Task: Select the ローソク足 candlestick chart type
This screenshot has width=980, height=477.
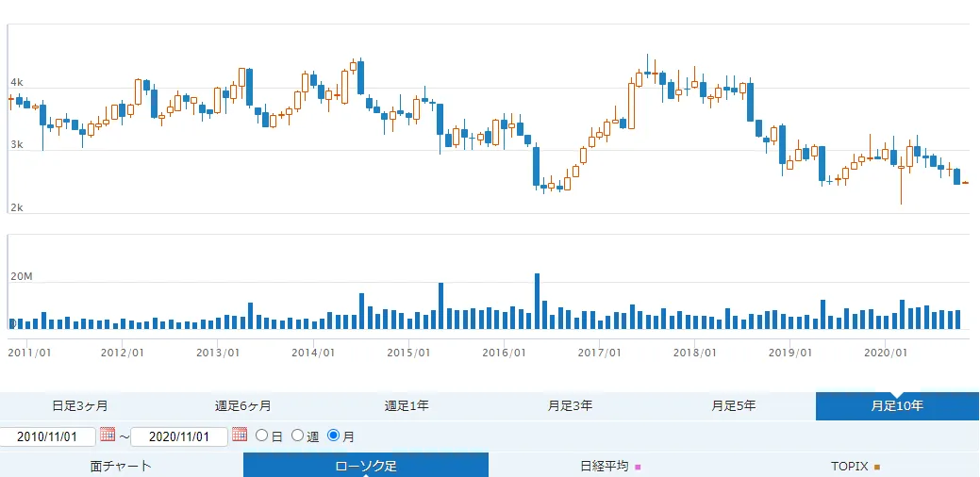Action: 366,466
